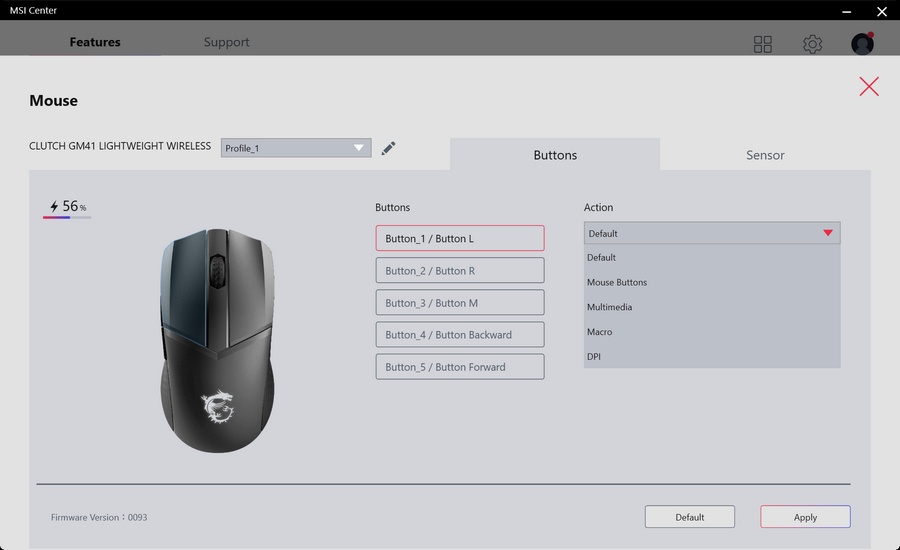Choose Macro in Action list

pos(712,331)
